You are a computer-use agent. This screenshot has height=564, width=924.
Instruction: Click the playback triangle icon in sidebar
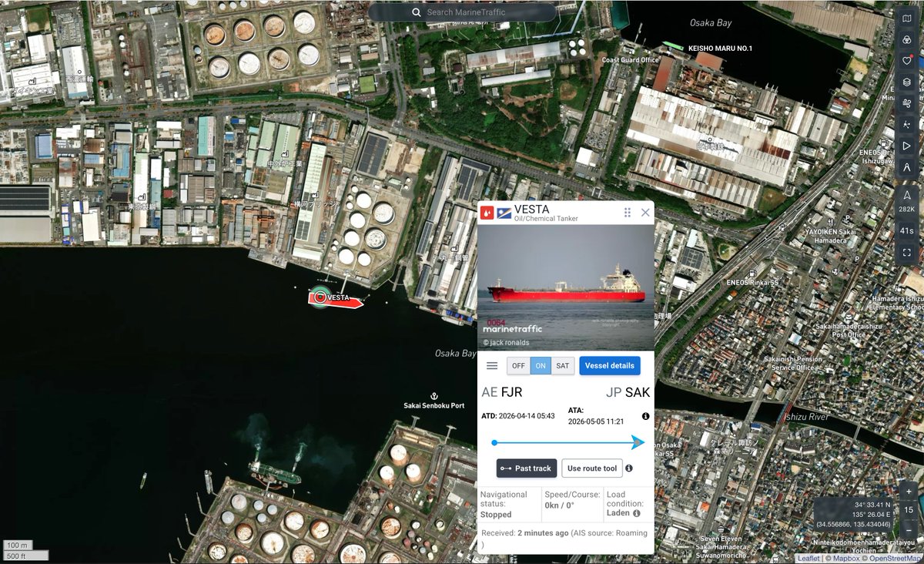click(x=907, y=146)
